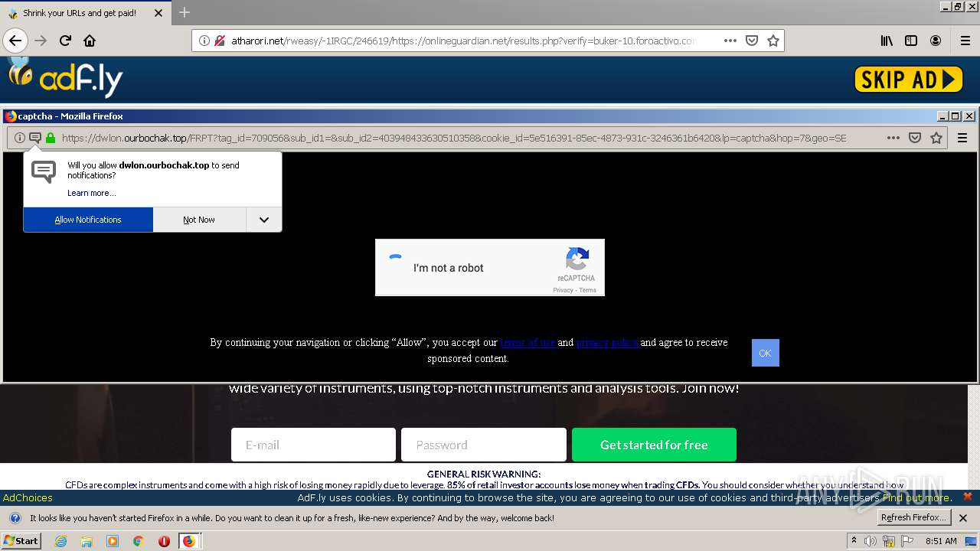Open the Windows Start menu

point(21,541)
